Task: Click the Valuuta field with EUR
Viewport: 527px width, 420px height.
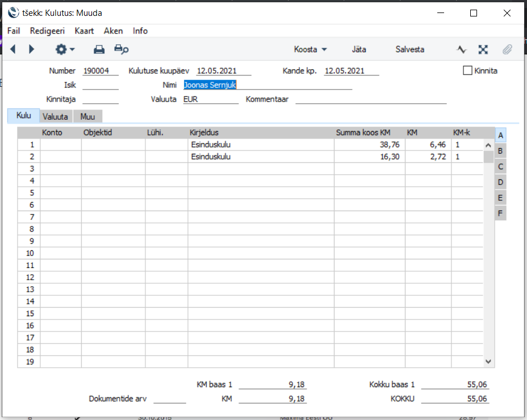Action: (x=211, y=99)
